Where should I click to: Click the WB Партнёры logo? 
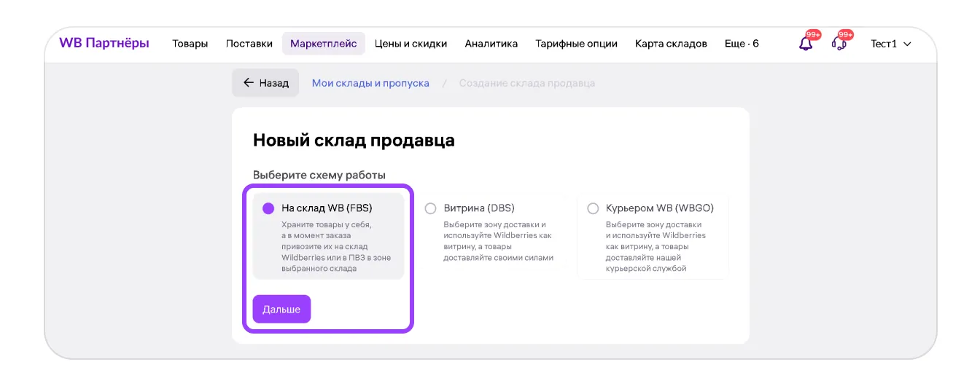click(x=104, y=43)
